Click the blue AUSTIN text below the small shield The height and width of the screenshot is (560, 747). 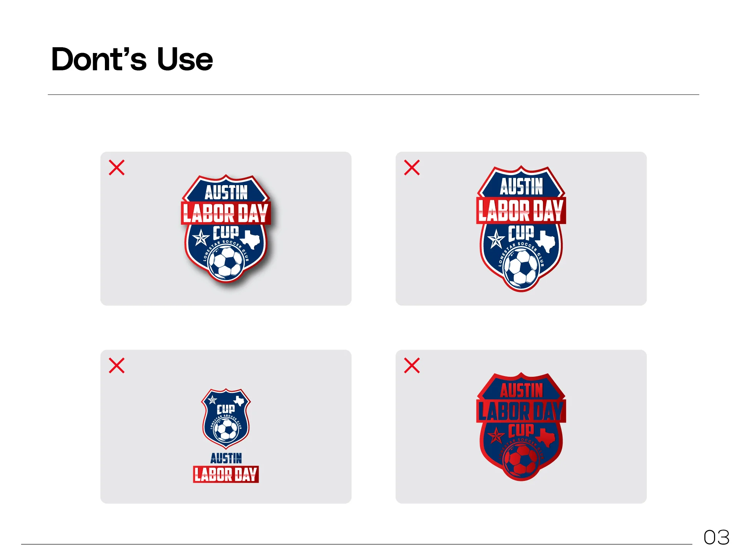point(226,458)
